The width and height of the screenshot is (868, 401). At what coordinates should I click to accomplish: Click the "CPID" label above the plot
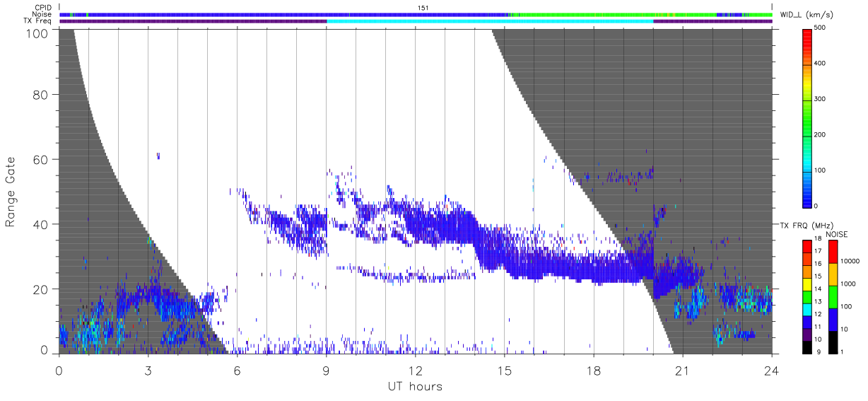(44, 8)
